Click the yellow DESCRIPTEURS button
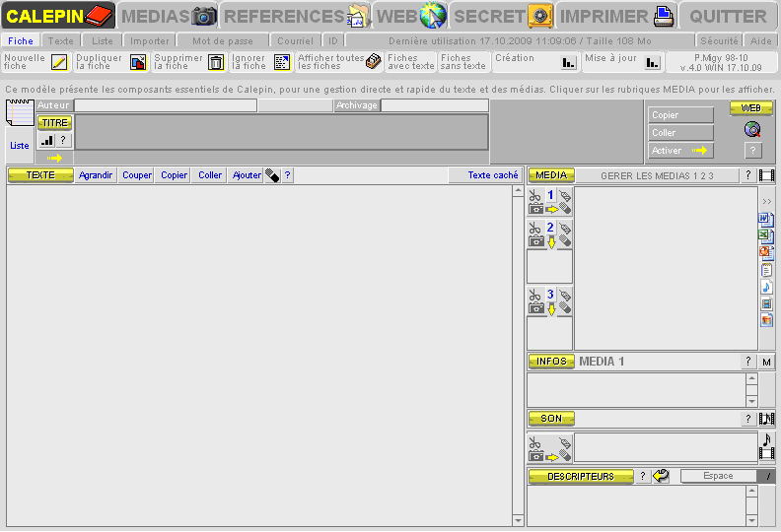This screenshot has height=532, width=781. coord(581,476)
